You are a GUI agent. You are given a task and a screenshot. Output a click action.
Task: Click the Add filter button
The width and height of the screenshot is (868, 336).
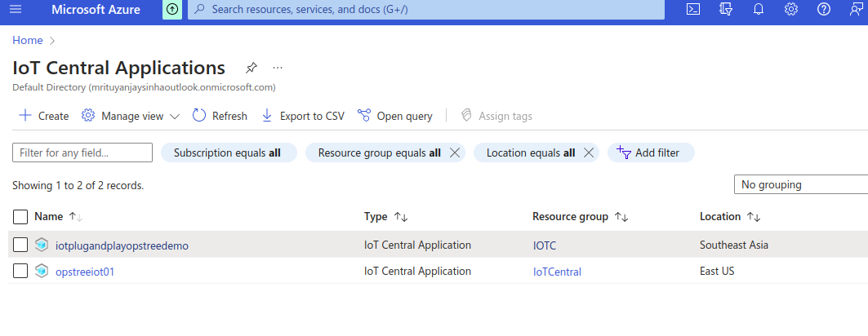point(649,153)
